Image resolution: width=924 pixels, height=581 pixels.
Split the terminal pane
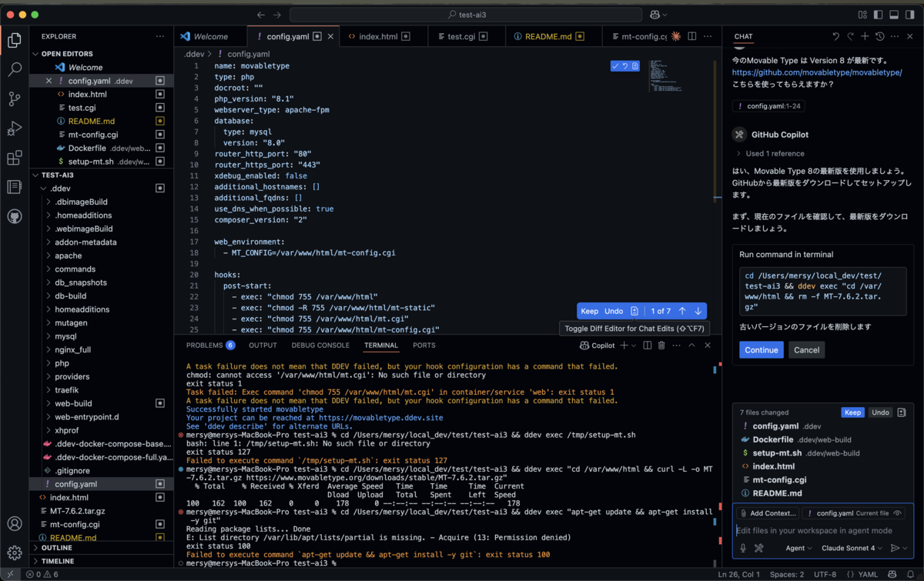[x=648, y=346]
